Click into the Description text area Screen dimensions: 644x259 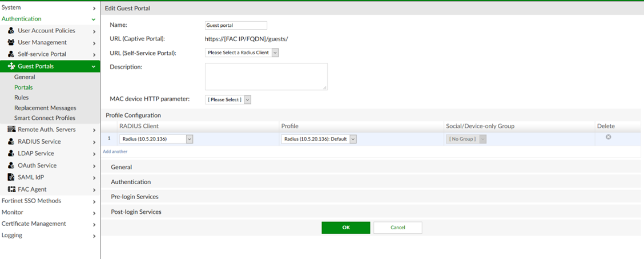[266, 76]
